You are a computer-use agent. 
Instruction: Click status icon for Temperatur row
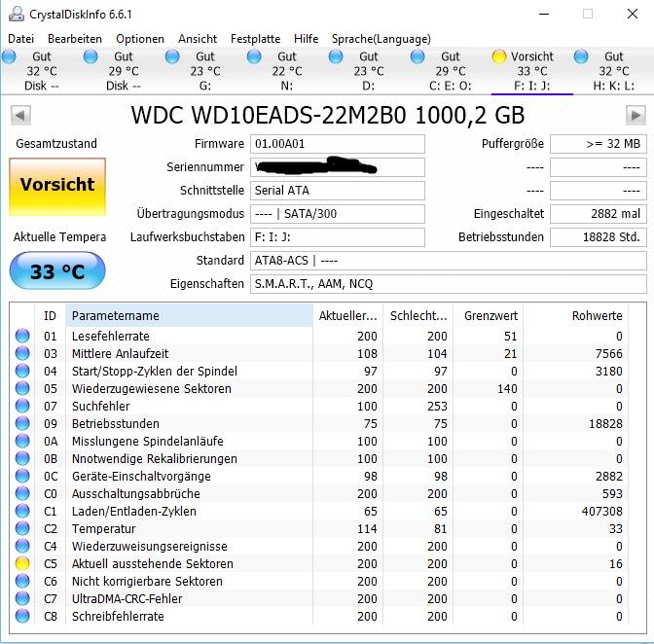(x=22, y=528)
